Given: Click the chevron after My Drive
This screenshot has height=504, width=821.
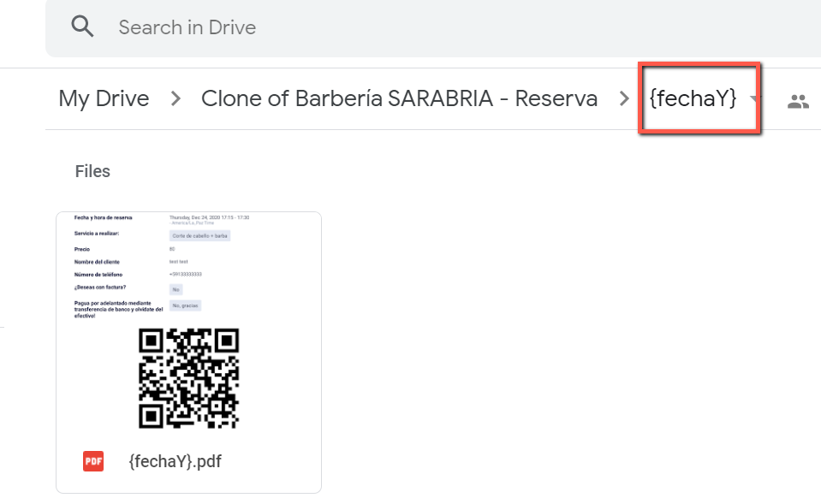Looking at the screenshot, I should (x=176, y=99).
